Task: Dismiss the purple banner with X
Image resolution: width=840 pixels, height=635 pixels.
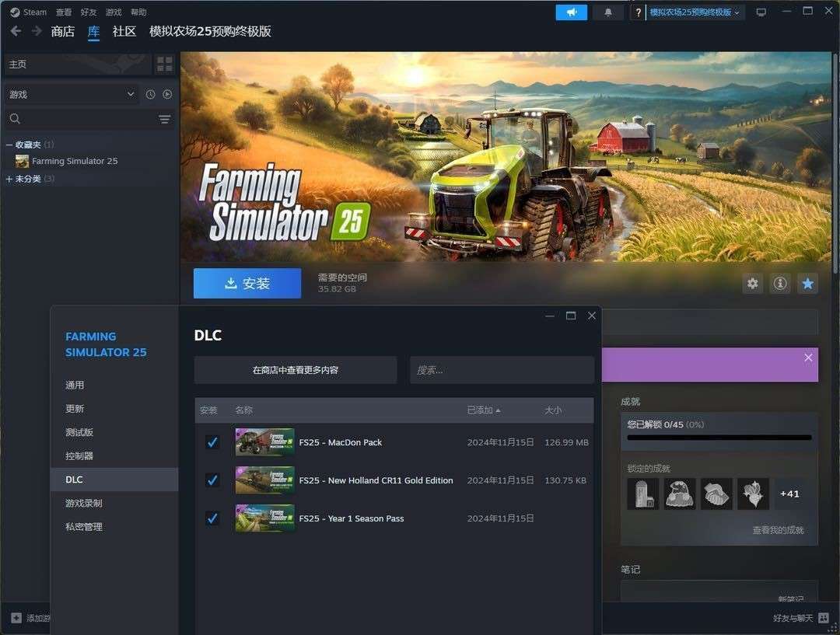Action: coord(808,358)
